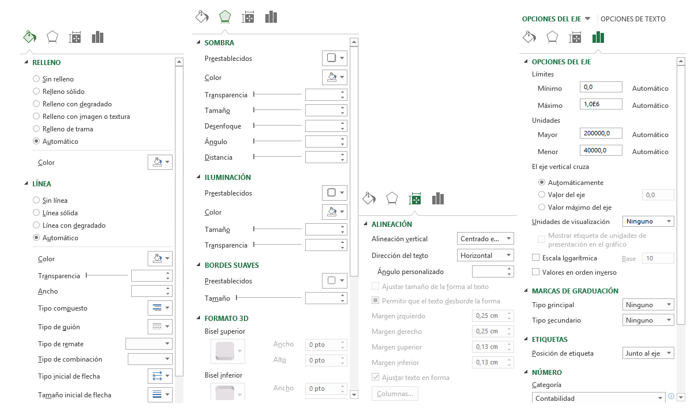Click bar chart icon above RELLENO panel
The height and width of the screenshot is (412, 691).
coord(97,37)
